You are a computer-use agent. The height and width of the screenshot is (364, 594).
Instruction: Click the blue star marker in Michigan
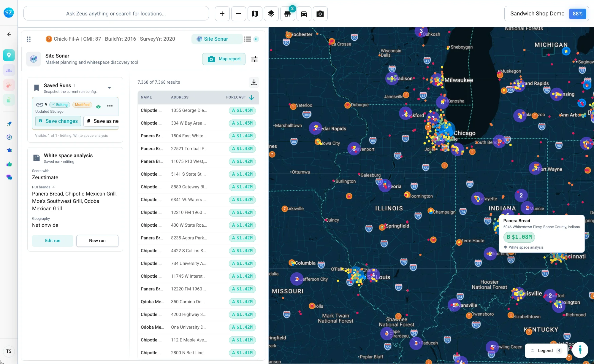566,51
